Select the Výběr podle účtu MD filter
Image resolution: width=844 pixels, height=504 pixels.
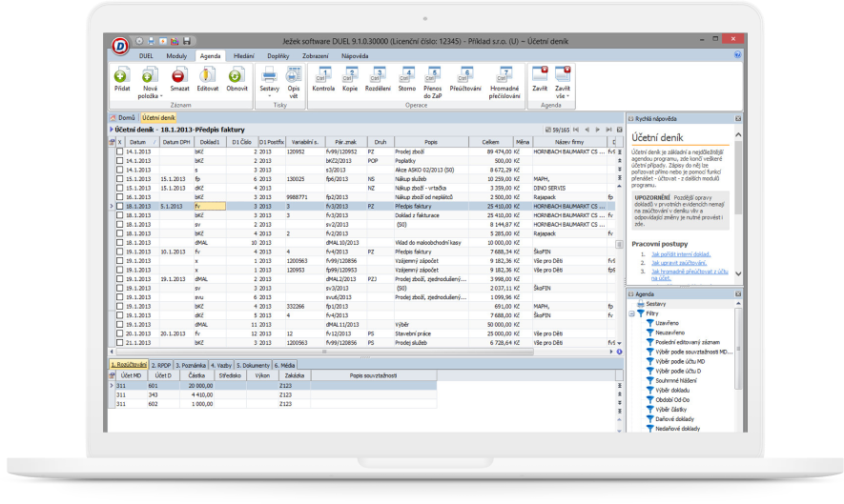coord(680,361)
